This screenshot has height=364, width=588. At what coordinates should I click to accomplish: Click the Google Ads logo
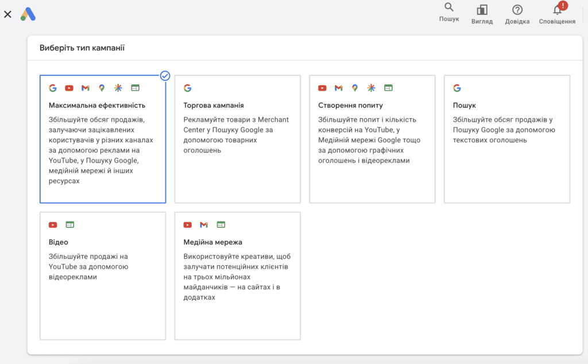point(28,14)
